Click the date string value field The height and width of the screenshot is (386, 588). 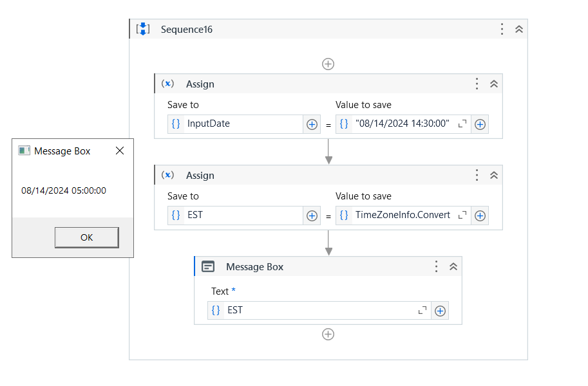coord(403,124)
